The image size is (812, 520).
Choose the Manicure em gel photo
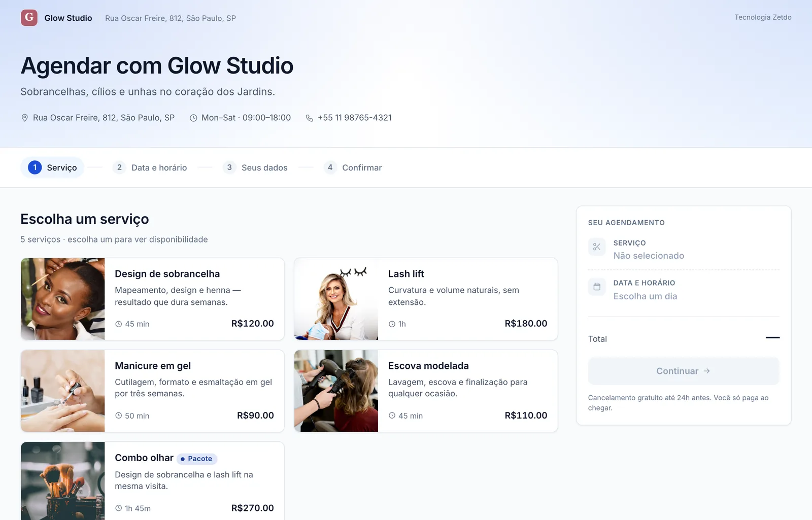(x=63, y=391)
